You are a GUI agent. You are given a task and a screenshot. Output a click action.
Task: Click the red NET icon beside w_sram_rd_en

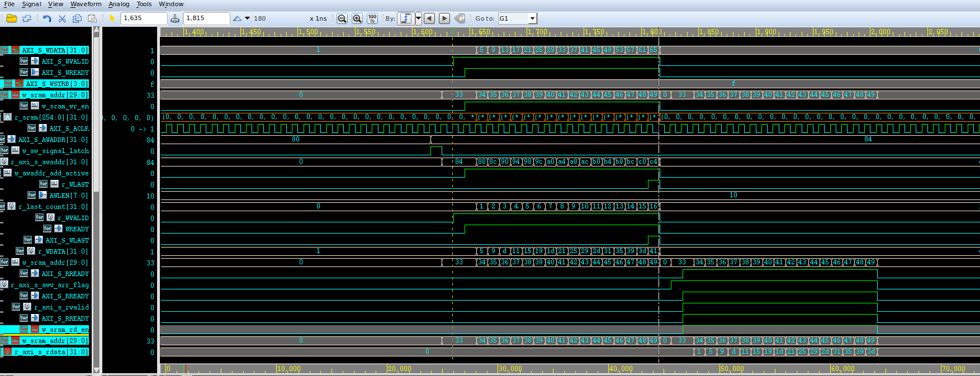click(35, 329)
